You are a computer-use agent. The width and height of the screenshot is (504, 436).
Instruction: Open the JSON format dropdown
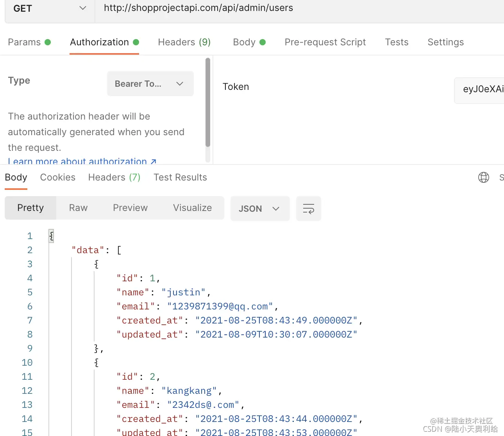coord(260,209)
